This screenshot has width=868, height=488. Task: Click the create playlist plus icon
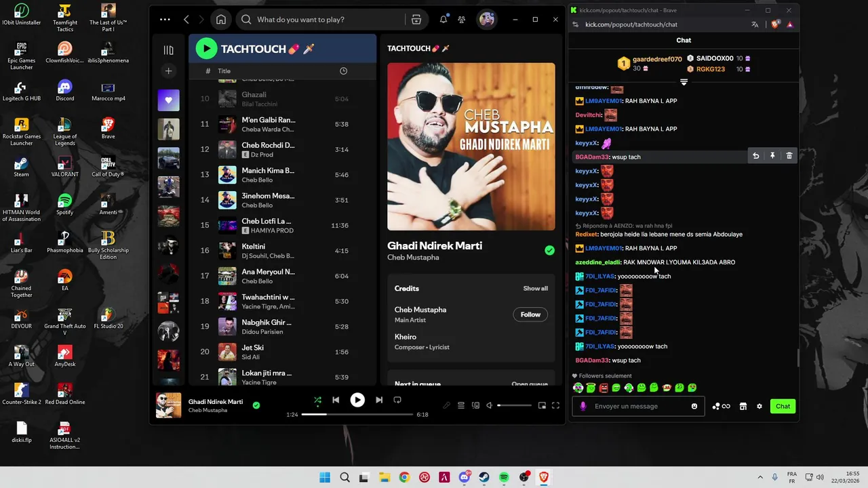(x=168, y=71)
